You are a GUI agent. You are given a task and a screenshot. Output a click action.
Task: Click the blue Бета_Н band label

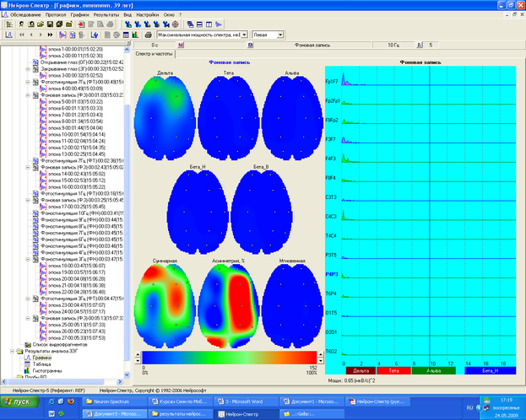pyautogui.click(x=490, y=371)
